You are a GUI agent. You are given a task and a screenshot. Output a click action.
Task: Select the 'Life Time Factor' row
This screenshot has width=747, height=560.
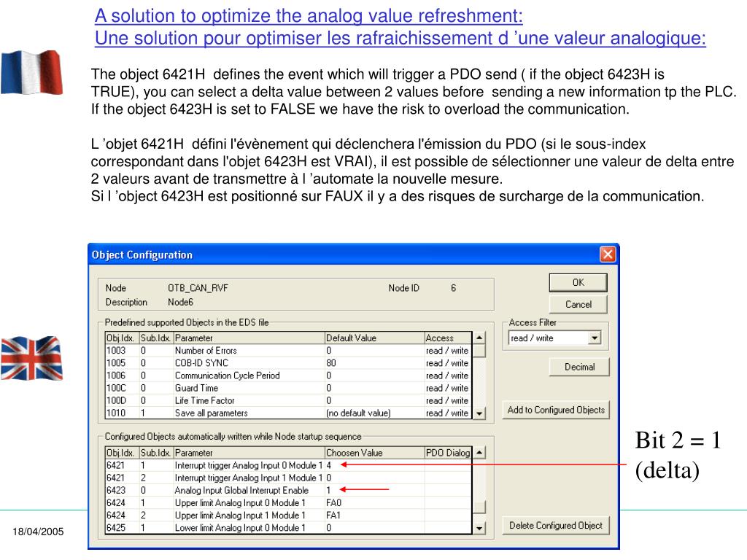pyautogui.click(x=288, y=400)
